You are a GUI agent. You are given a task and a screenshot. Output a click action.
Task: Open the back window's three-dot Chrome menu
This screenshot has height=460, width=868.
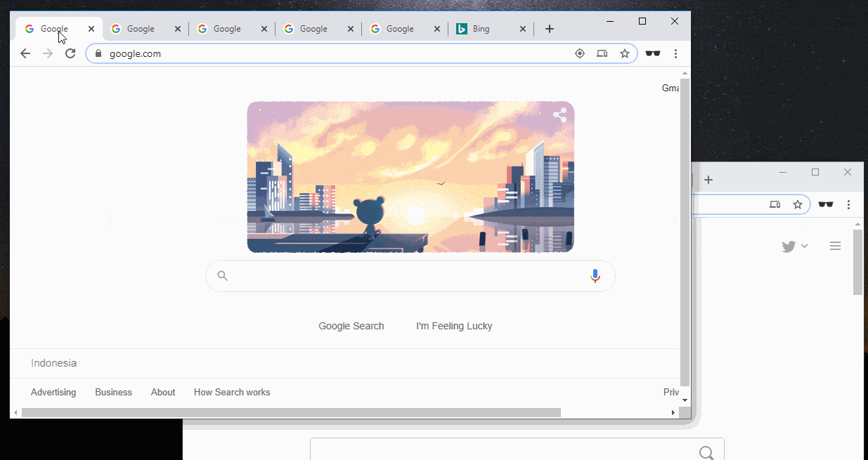pyautogui.click(x=849, y=204)
